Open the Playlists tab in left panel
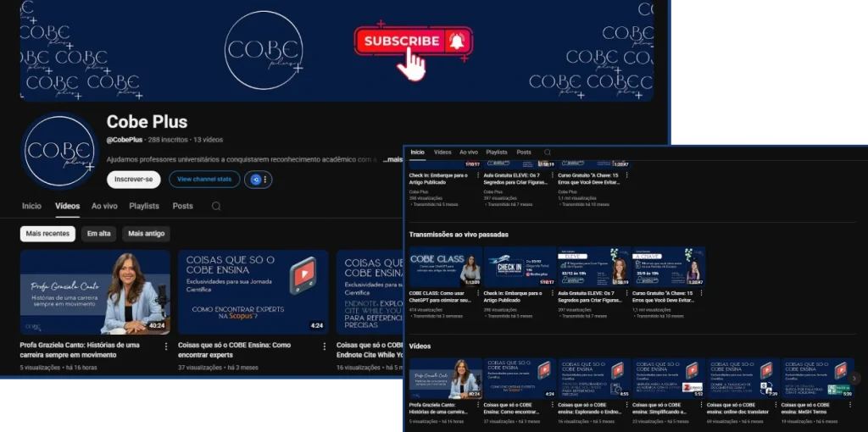Viewport: 868px width, 432px height. 144,206
